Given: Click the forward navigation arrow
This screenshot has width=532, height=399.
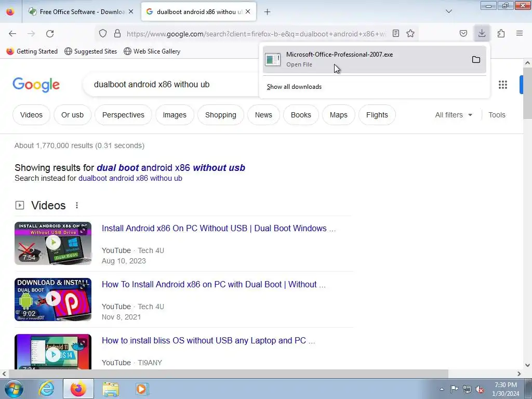Looking at the screenshot, I should [x=31, y=34].
